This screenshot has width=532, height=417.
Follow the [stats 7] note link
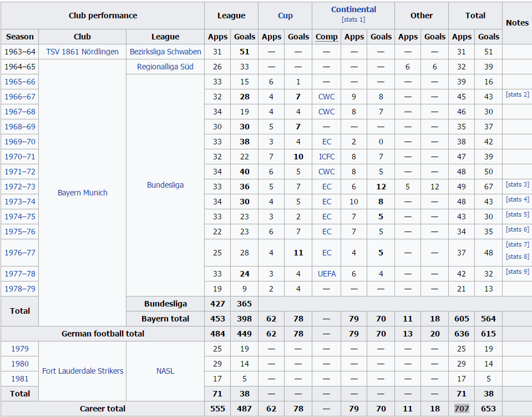[518, 244]
